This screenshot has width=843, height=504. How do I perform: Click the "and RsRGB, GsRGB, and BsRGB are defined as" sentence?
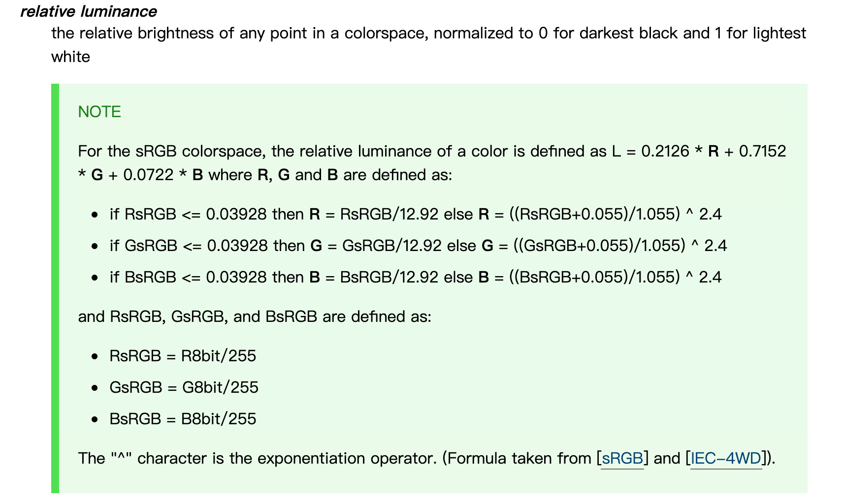point(255,316)
